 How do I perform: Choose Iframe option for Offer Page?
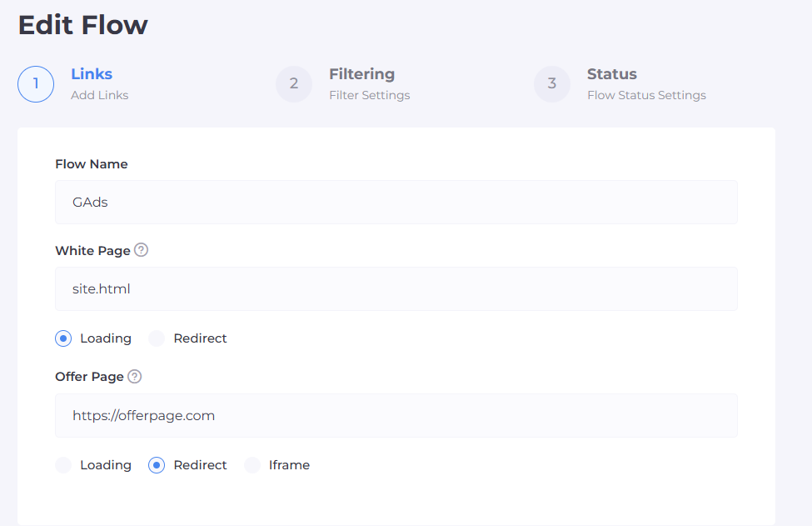pos(252,465)
